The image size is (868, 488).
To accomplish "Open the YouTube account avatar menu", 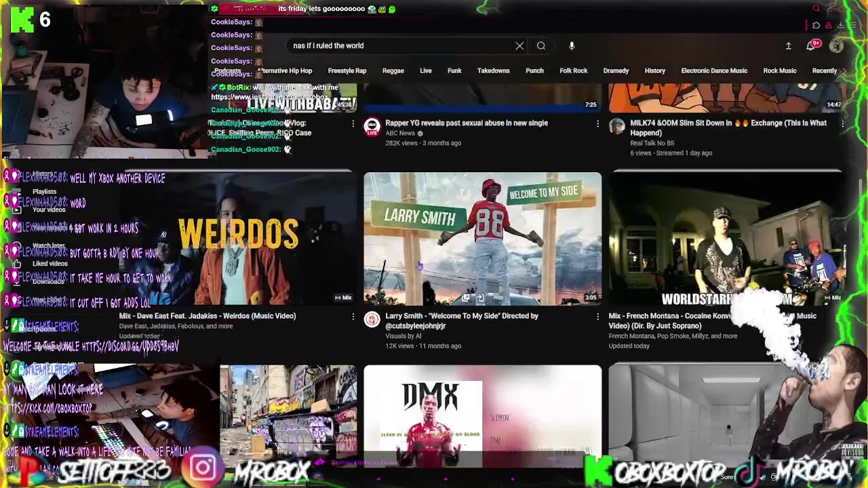I will 836,45.
